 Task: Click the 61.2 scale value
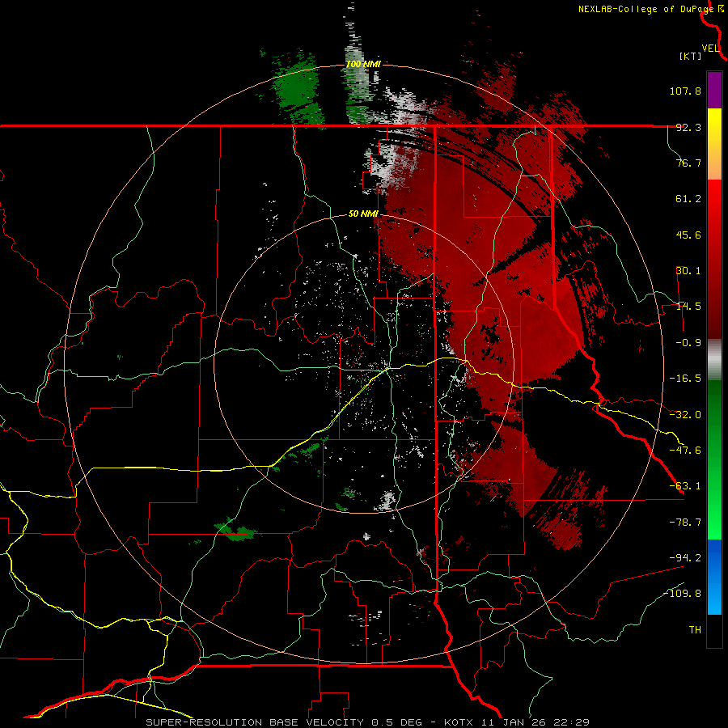(688, 199)
